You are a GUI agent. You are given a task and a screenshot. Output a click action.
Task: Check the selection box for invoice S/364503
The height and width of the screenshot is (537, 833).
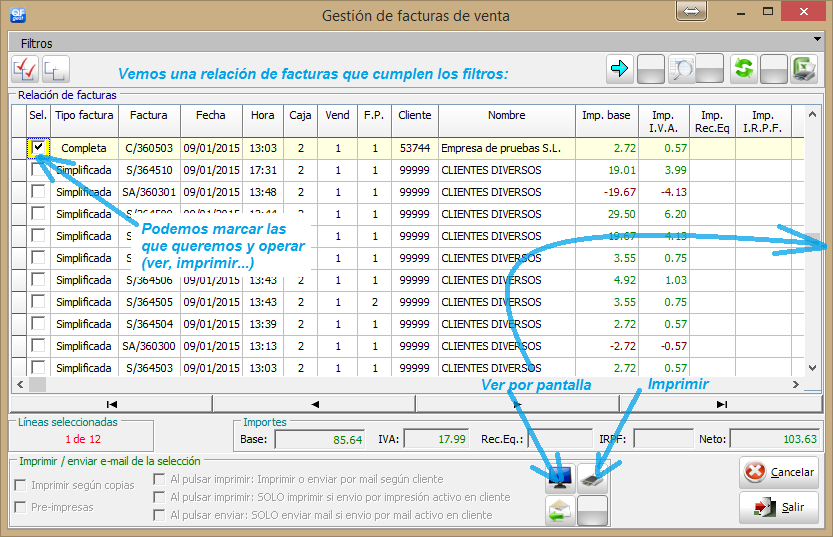38,367
